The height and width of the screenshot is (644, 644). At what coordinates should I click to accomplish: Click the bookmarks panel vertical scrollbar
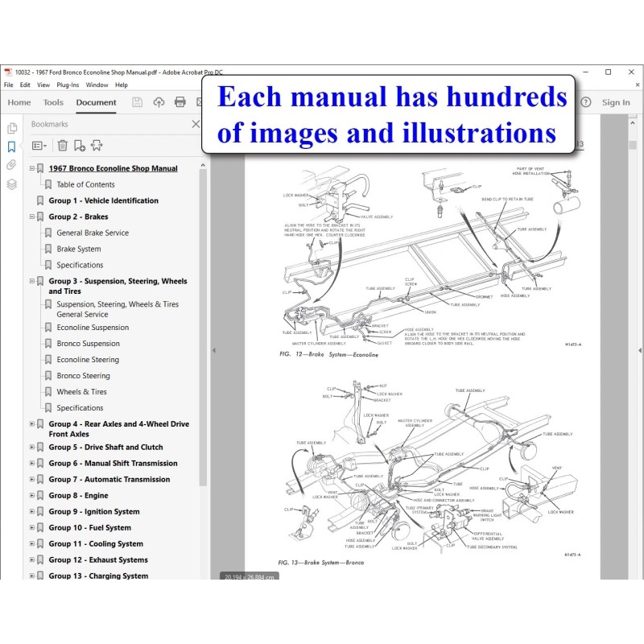[x=203, y=322]
